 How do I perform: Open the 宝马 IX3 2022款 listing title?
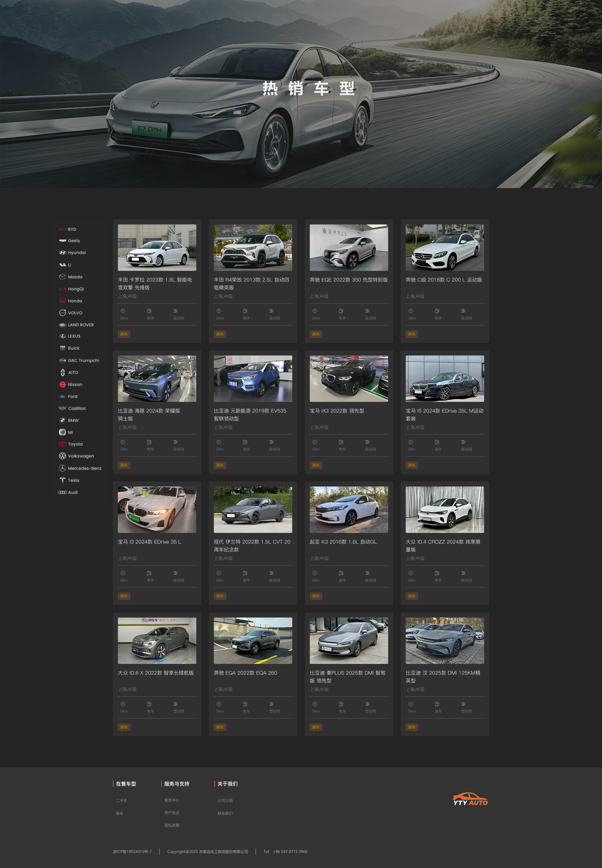(336, 411)
